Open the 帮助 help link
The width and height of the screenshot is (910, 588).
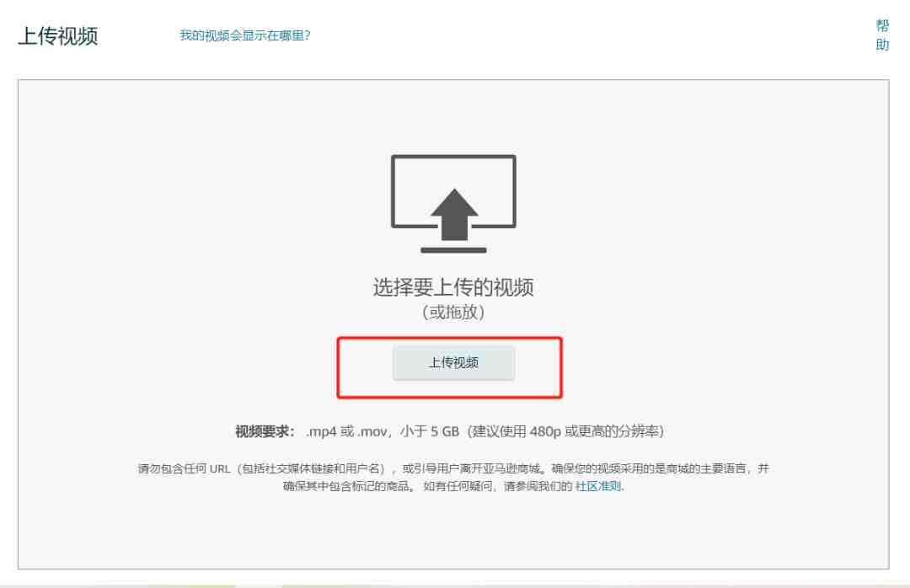click(882, 35)
